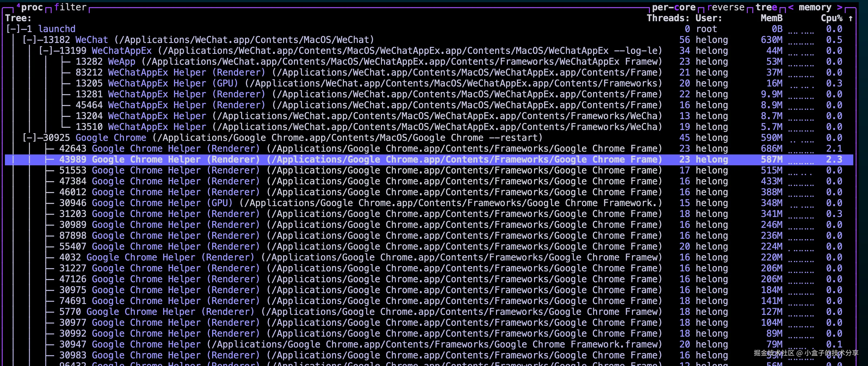The width and height of the screenshot is (868, 366).
Task: Click left arrow to change sort column
Action: [x=790, y=7]
